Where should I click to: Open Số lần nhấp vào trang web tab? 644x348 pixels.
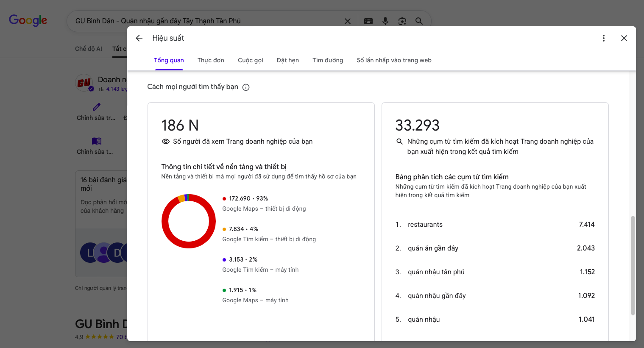[x=394, y=60]
